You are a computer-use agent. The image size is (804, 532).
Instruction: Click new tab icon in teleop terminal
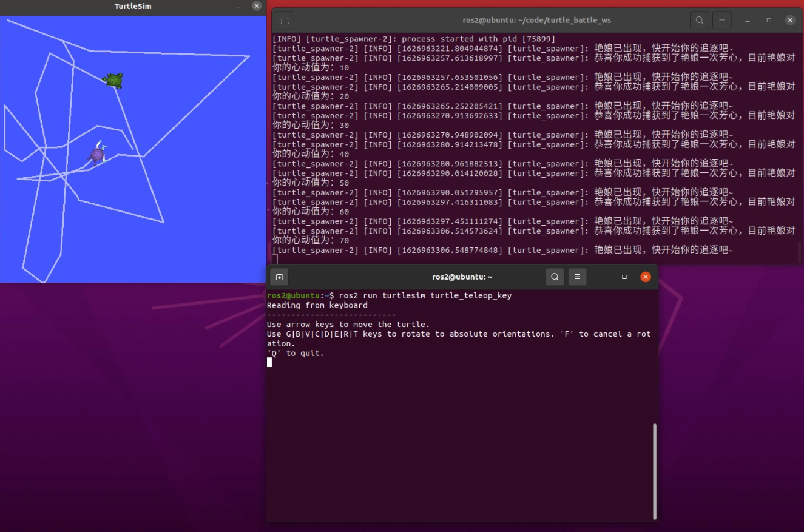[279, 277]
